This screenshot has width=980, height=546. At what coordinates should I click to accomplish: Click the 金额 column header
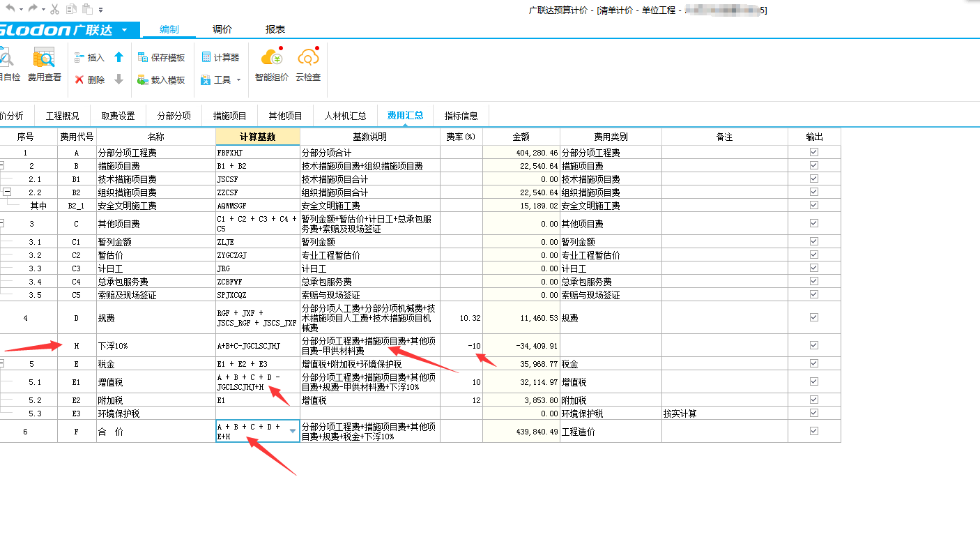point(521,137)
